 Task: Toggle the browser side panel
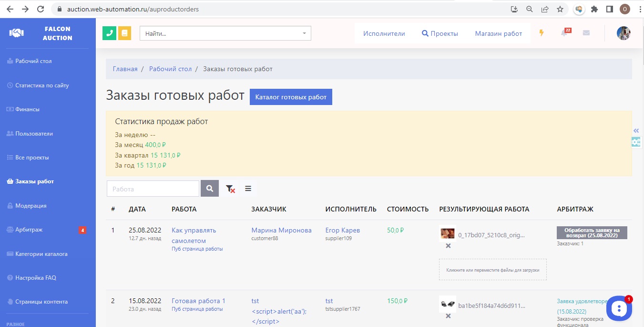[609, 9]
